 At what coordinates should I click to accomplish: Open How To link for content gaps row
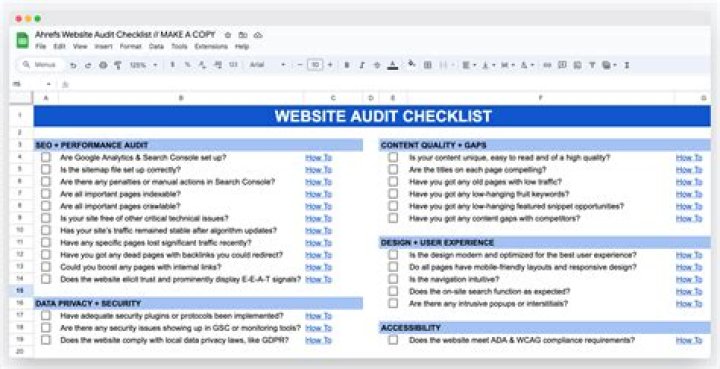689,218
